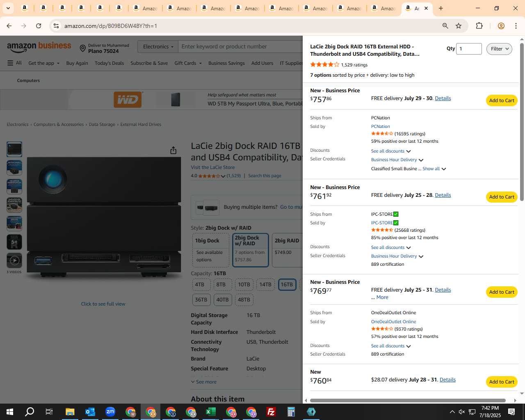Viewport: 525px width, 420px height.
Task: Bookmark this page with the star icon
Action: click(459, 26)
